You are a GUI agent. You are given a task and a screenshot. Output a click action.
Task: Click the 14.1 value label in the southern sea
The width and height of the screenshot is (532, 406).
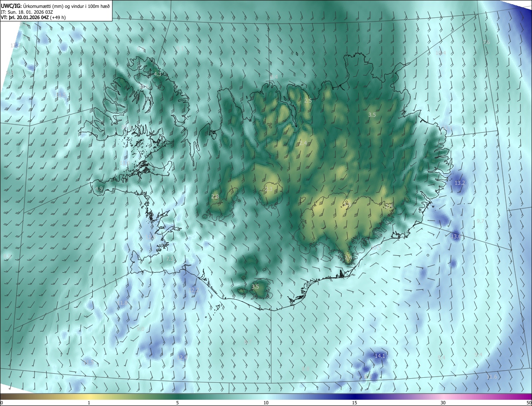pos(380,356)
